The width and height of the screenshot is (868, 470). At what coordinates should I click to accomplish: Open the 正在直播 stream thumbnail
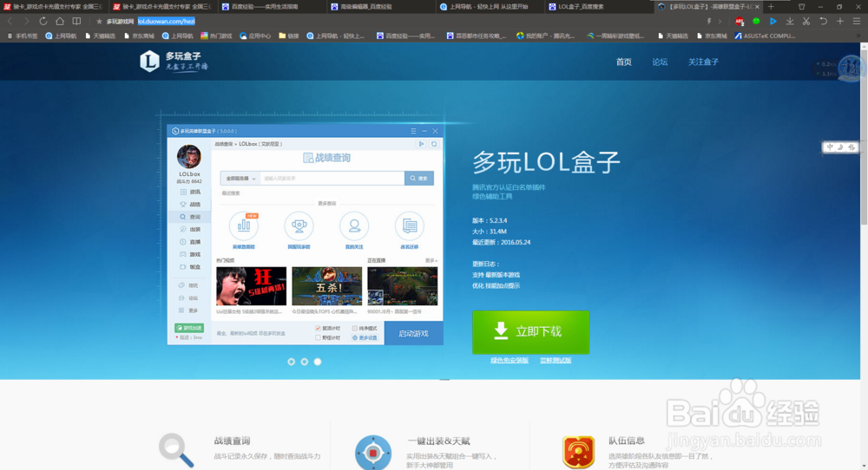point(403,286)
